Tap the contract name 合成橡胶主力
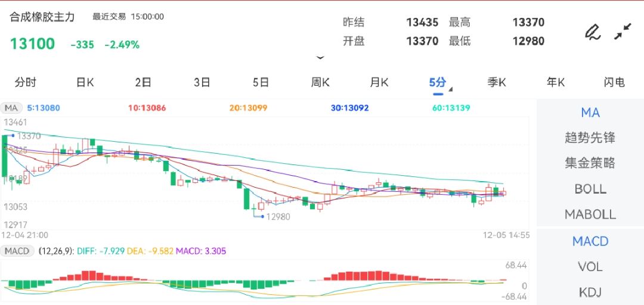The height and width of the screenshot is (305, 644). (42, 17)
